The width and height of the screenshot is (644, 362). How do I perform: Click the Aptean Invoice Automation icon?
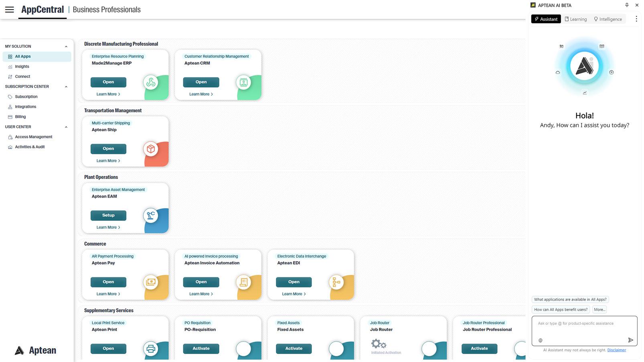pyautogui.click(x=243, y=282)
